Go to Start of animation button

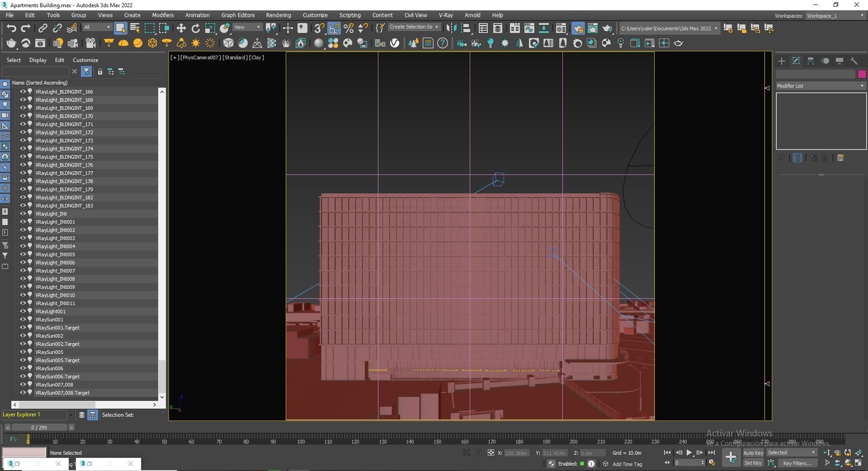(x=667, y=452)
